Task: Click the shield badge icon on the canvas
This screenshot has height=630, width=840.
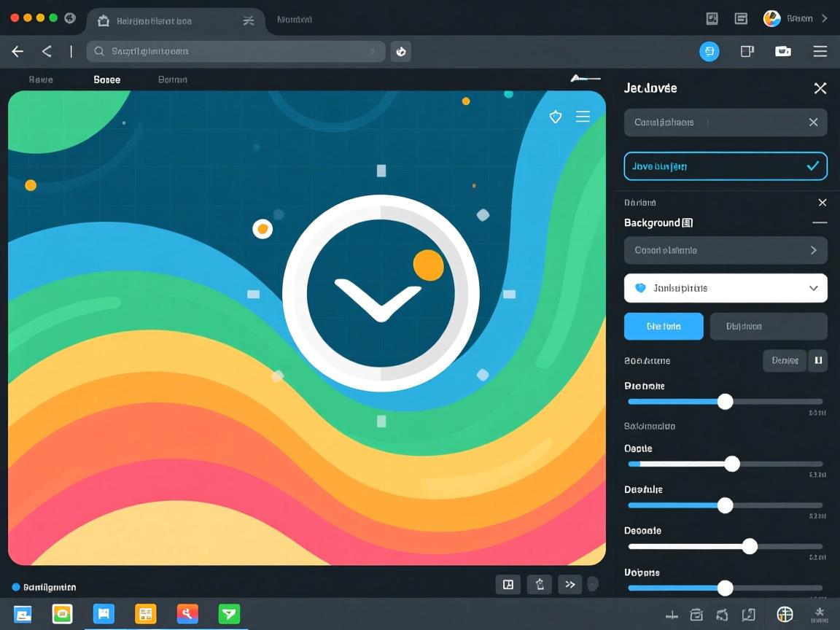Action: 556,117
